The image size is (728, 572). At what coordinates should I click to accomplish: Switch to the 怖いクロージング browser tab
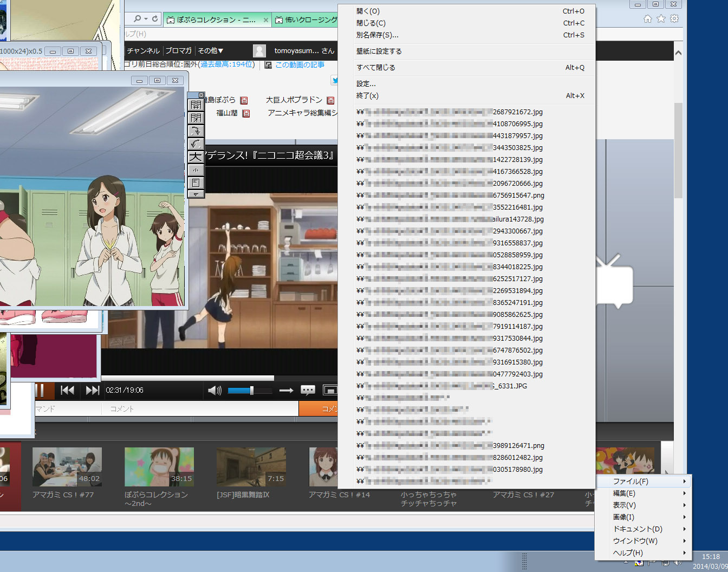click(x=304, y=19)
